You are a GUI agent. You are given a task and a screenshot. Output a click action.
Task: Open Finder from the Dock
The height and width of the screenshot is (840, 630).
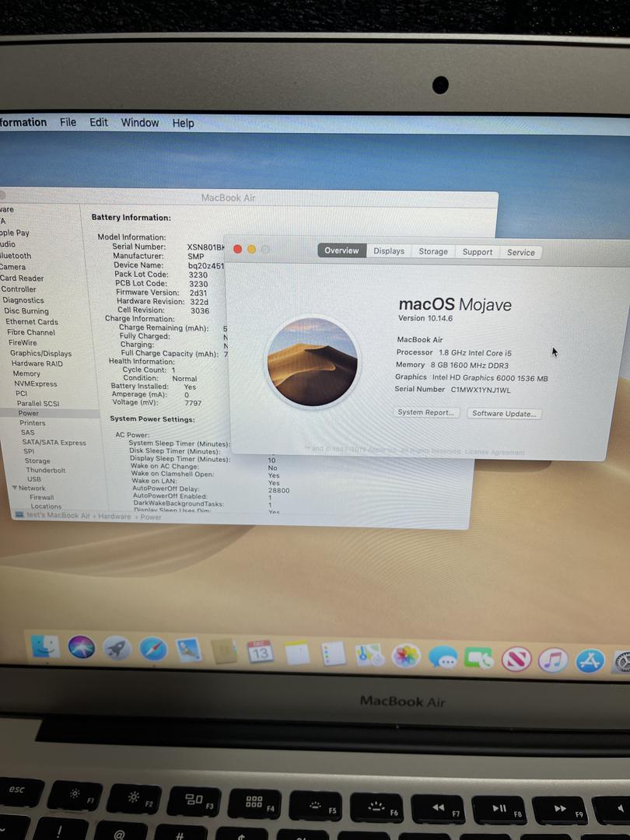46,646
